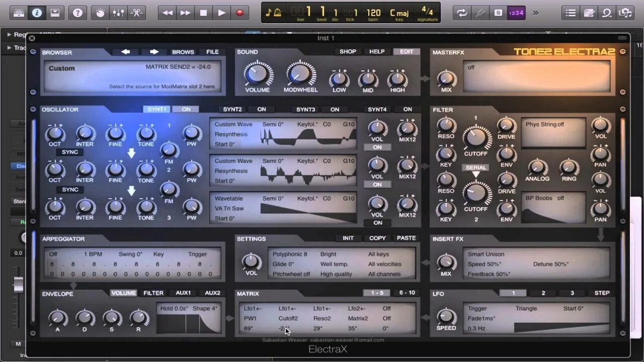Click browser next preset right arrow
644x362 pixels.
pos(154,52)
